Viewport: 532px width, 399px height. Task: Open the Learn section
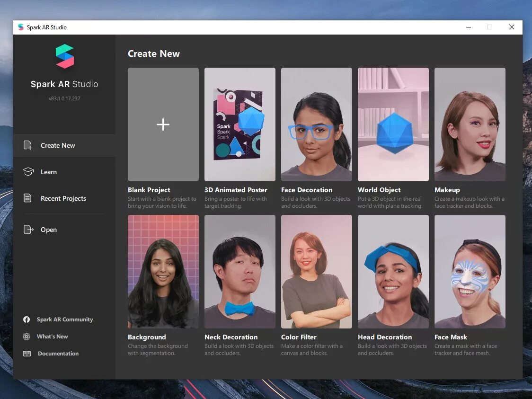coord(64,172)
